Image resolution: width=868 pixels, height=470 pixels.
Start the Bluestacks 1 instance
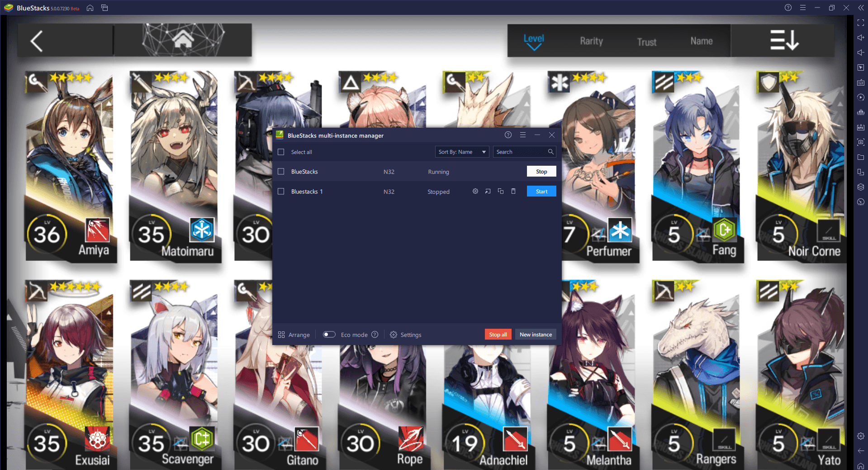[541, 192]
